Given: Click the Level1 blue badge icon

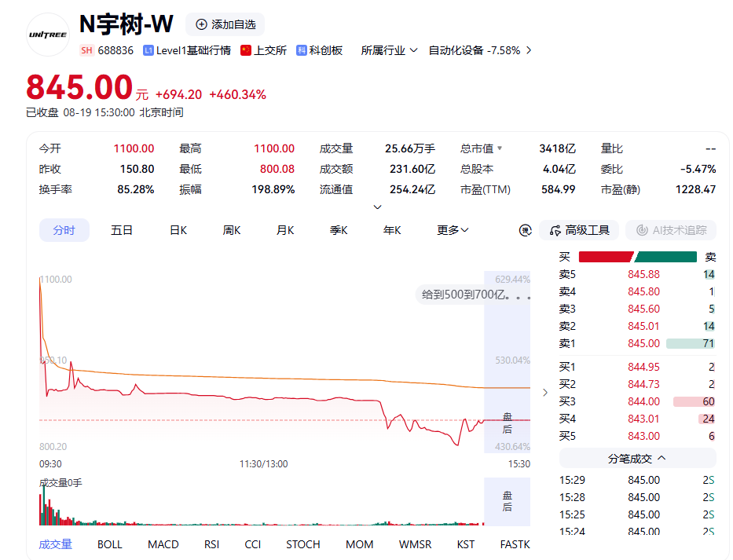Looking at the screenshot, I should click(x=148, y=50).
